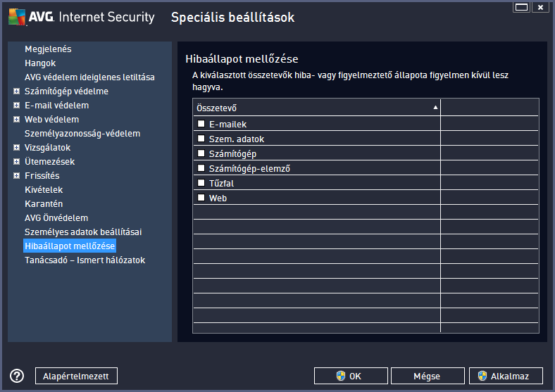Click the Web row label
555x392 pixels.
(x=218, y=198)
